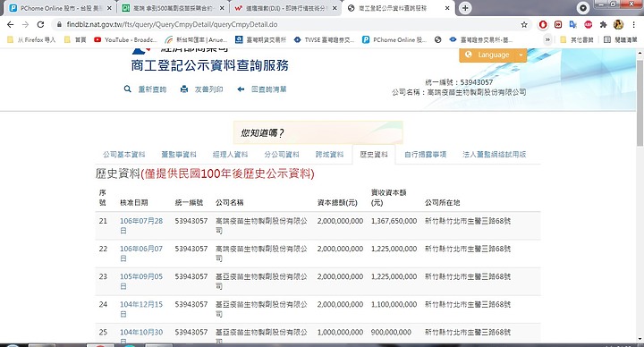644x347 pixels.
Task: Click the 您知道嗎？ banner
Action: [x=318, y=132]
